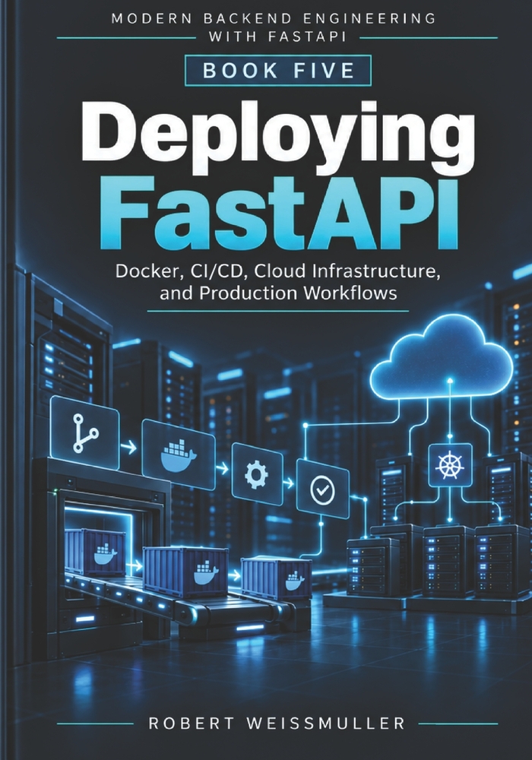Image resolution: width=532 pixels, height=760 pixels.
Task: Click the git branch icon panel
Action: tap(85, 432)
